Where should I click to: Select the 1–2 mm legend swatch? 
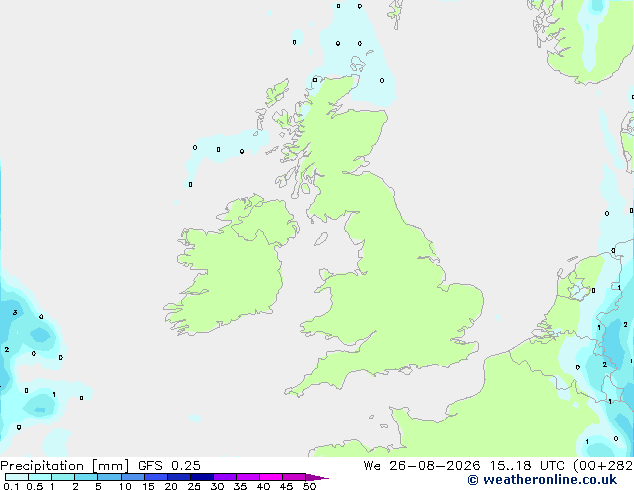[63, 477]
